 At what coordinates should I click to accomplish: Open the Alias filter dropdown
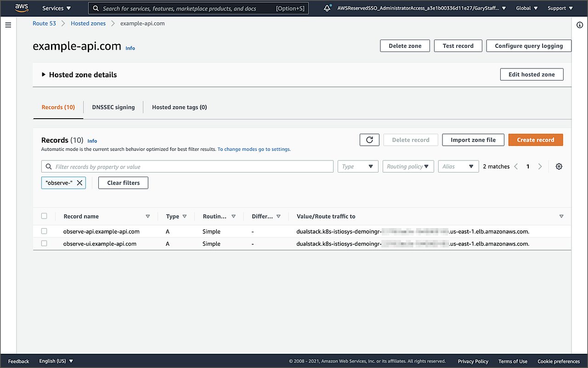[x=458, y=167]
